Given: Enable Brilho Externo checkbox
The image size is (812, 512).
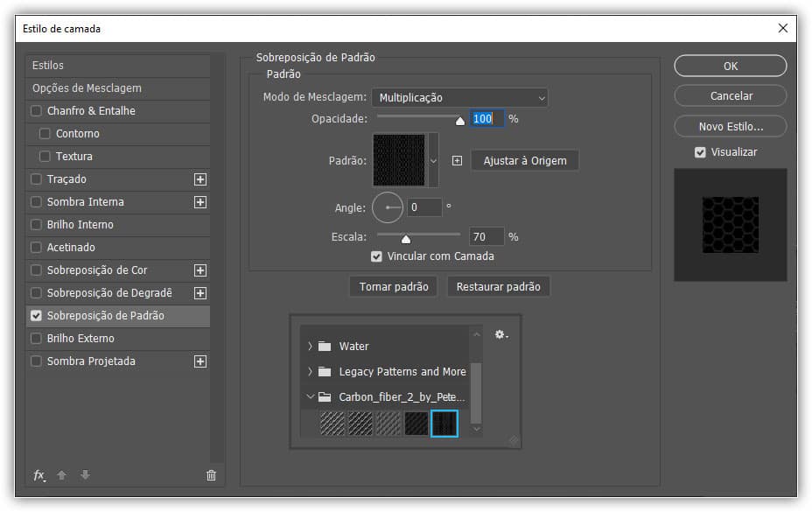Looking at the screenshot, I should pyautogui.click(x=36, y=339).
